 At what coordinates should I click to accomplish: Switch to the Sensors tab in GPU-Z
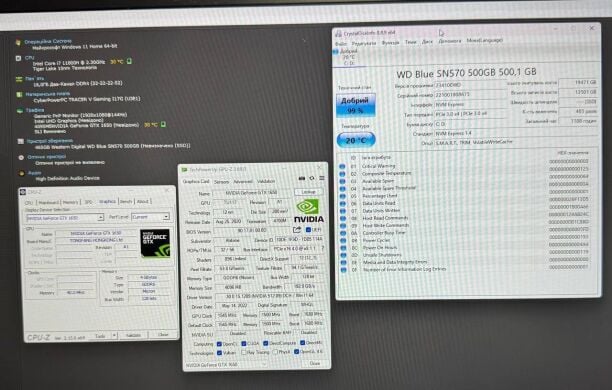click(221, 182)
